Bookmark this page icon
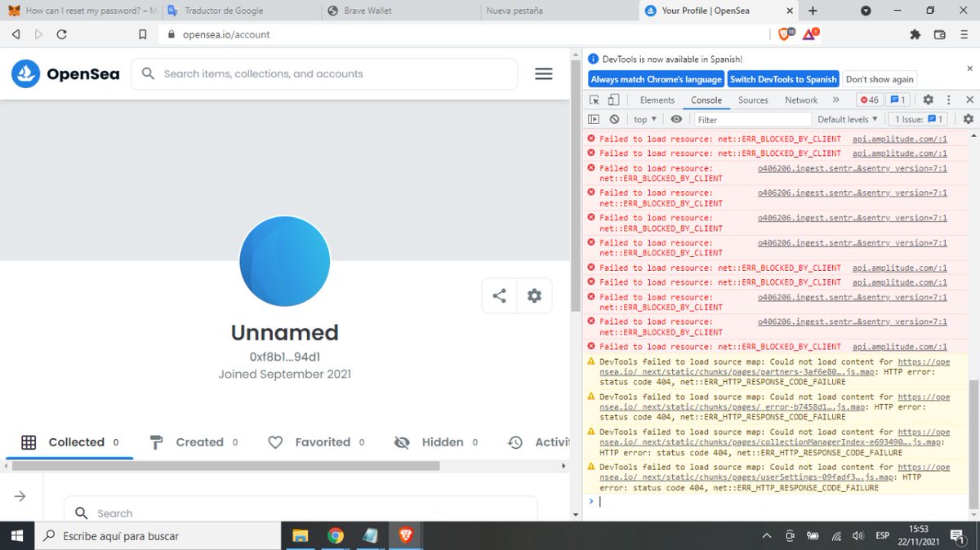The width and height of the screenshot is (980, 550). pyautogui.click(x=143, y=34)
